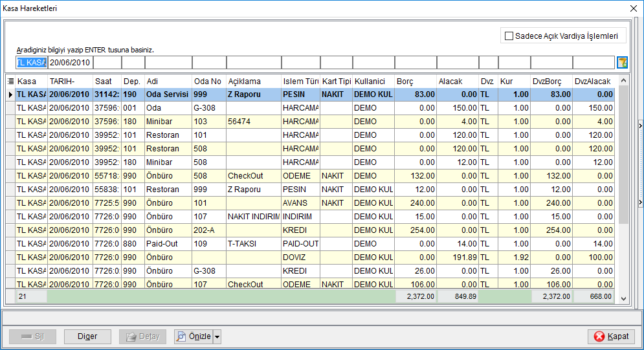Click the Detay button
The image size is (644, 350).
(142, 336)
